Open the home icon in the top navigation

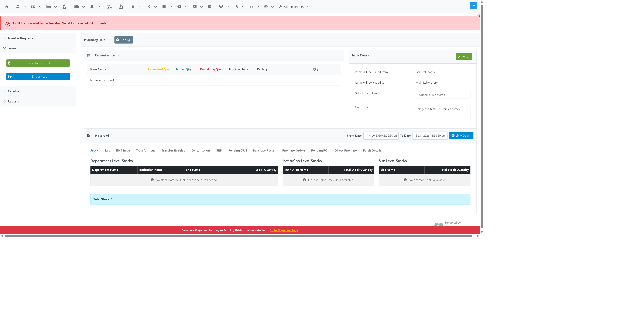coord(6,7)
